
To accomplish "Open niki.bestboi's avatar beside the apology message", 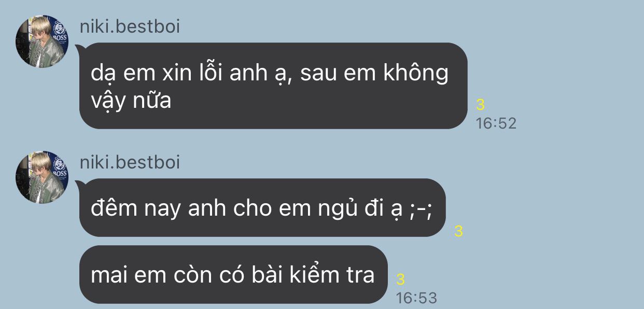I will [x=42, y=41].
